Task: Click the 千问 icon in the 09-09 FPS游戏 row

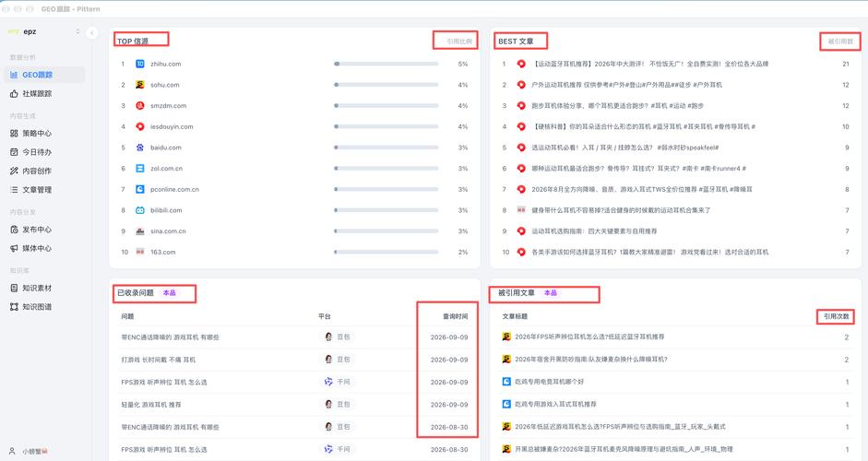Action: click(x=328, y=382)
